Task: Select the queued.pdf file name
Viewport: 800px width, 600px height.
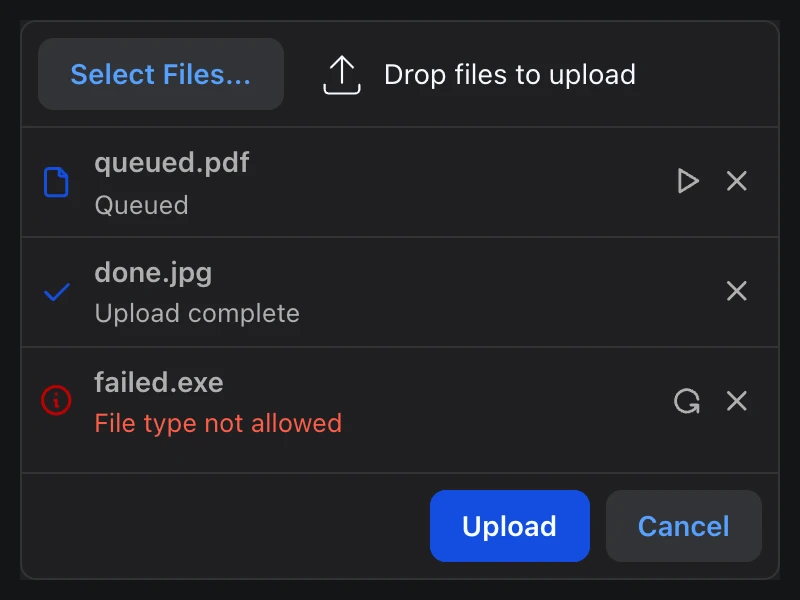Action: click(x=171, y=163)
